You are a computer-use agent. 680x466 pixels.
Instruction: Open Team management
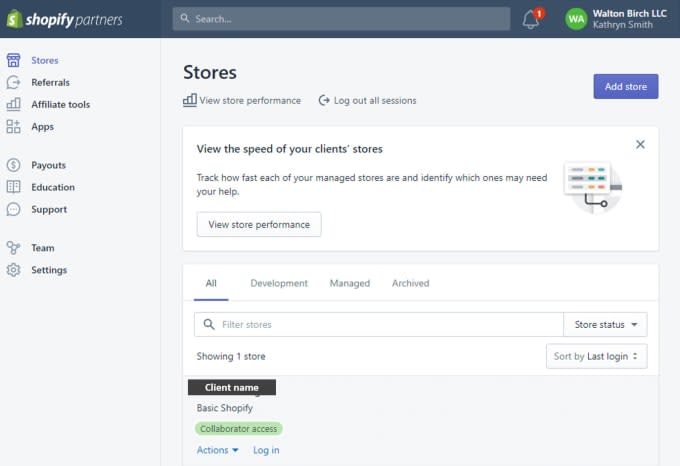click(x=42, y=248)
